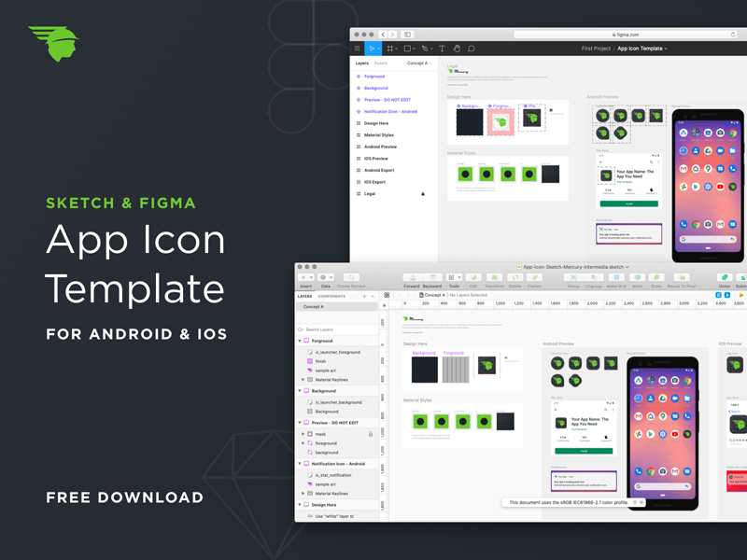This screenshot has height=560, width=747.
Task: Unlock the mask layer in Sketch
Action: click(371, 432)
